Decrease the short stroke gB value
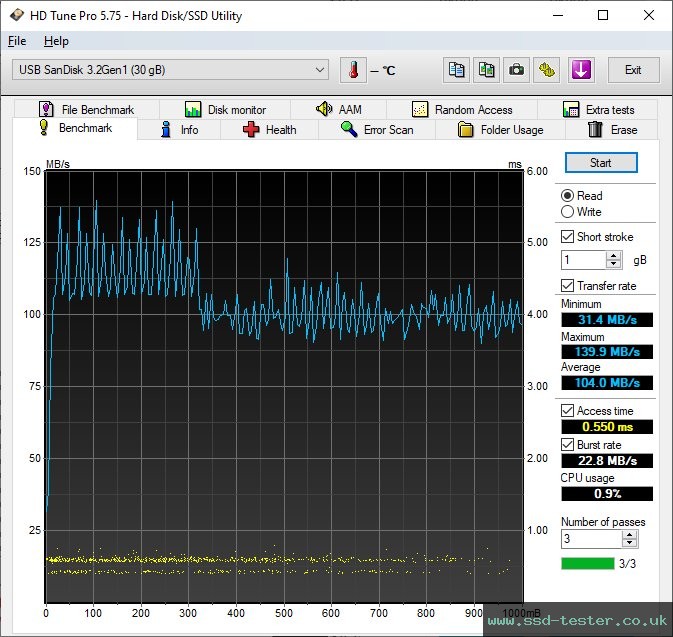 click(x=614, y=264)
